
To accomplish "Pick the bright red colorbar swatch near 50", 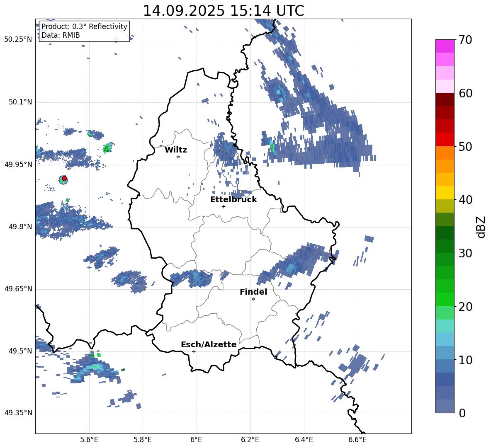I will coord(445,139).
